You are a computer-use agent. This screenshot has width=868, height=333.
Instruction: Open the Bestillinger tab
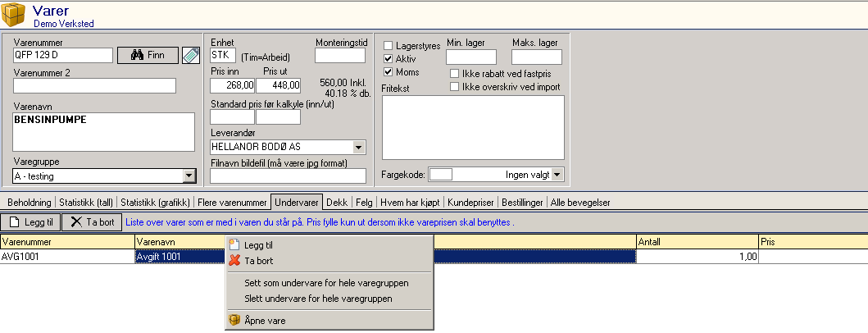pyautogui.click(x=522, y=203)
